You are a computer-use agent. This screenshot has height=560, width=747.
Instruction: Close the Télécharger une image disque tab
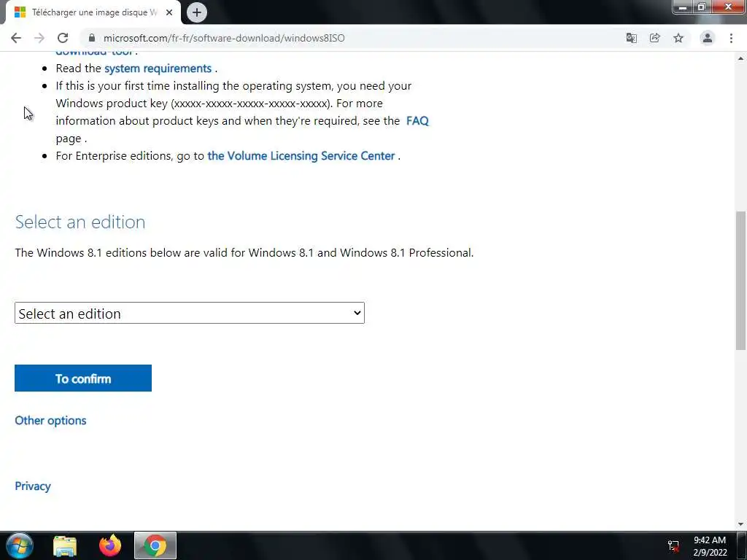coord(169,12)
